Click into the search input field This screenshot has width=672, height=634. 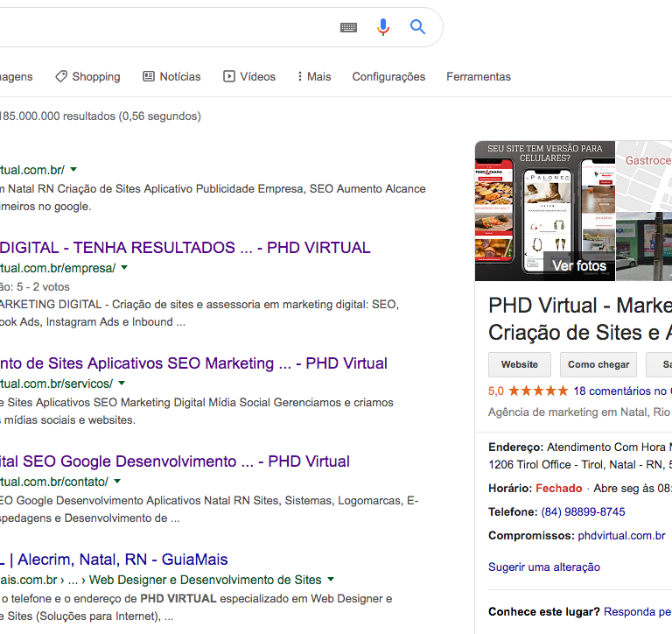pos(167,27)
